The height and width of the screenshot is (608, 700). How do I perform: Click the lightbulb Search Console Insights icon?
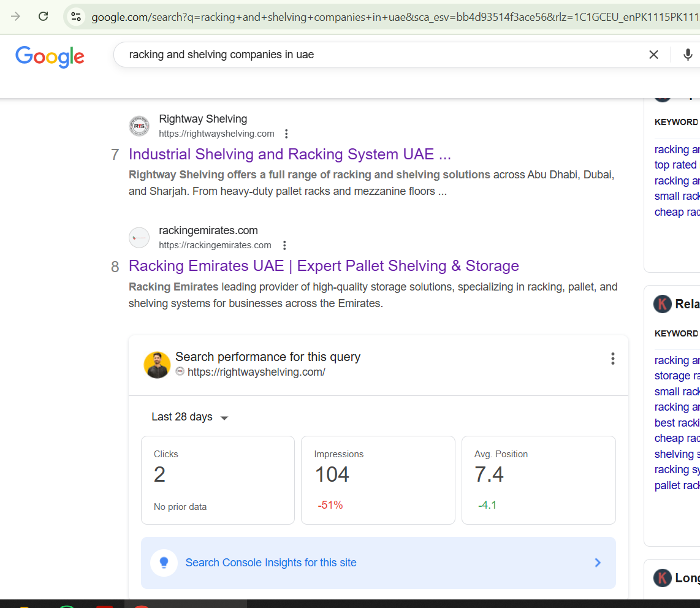click(164, 563)
